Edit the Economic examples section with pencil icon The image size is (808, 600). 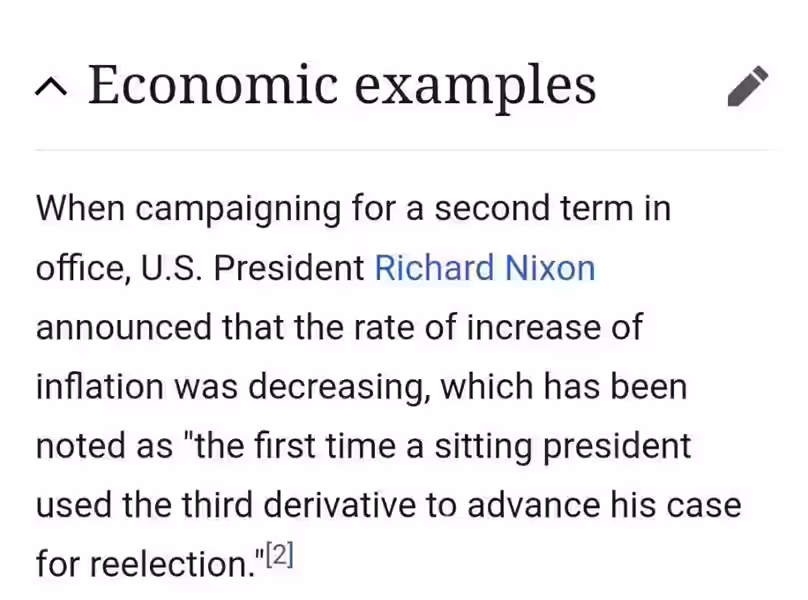pyautogui.click(x=748, y=86)
